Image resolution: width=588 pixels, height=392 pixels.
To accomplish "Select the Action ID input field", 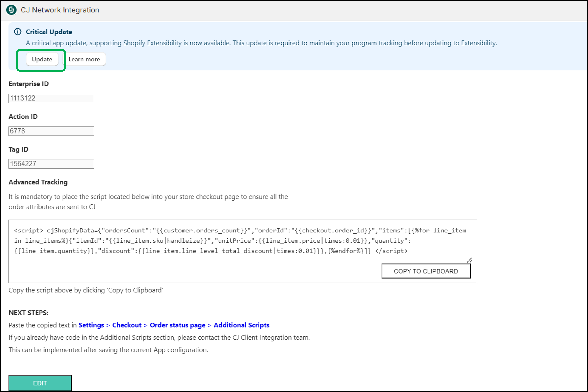I will tap(51, 131).
